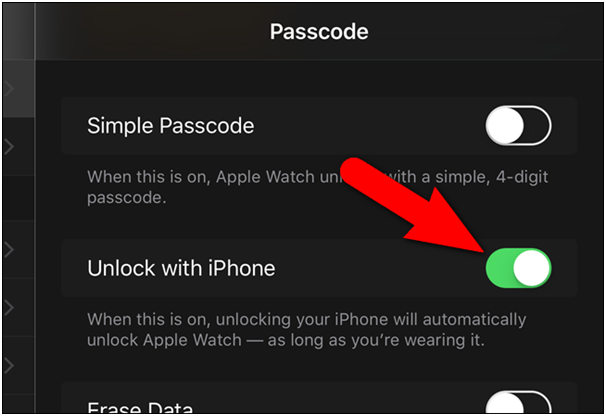Click empty header area beside Passcode title
606x416 pixels.
[483, 32]
